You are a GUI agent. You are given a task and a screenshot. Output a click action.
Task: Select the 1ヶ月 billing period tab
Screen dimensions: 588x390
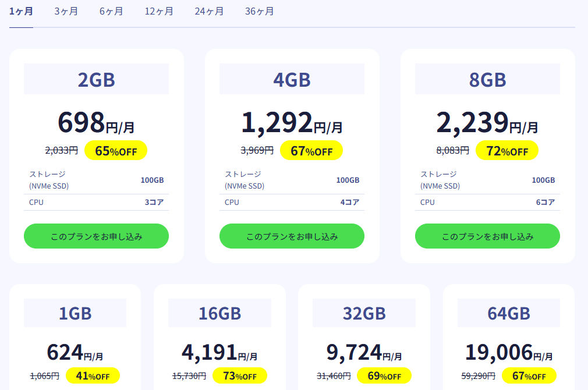(x=21, y=12)
